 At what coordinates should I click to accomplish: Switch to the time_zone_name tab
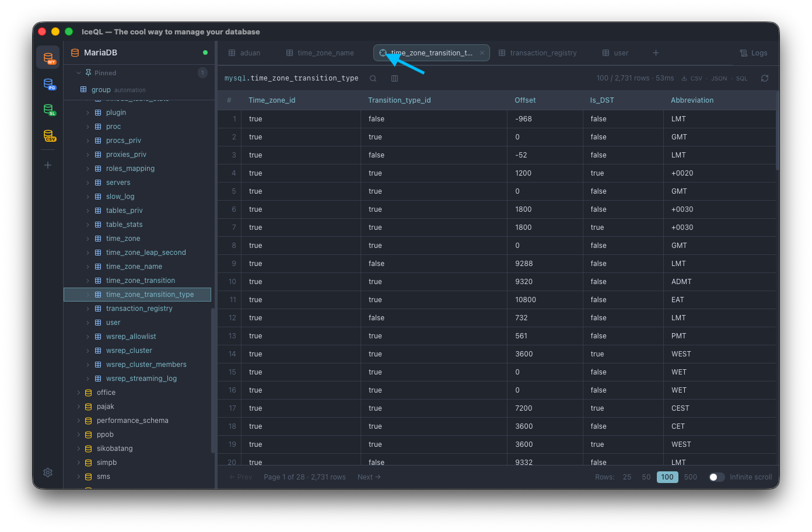tap(320, 53)
